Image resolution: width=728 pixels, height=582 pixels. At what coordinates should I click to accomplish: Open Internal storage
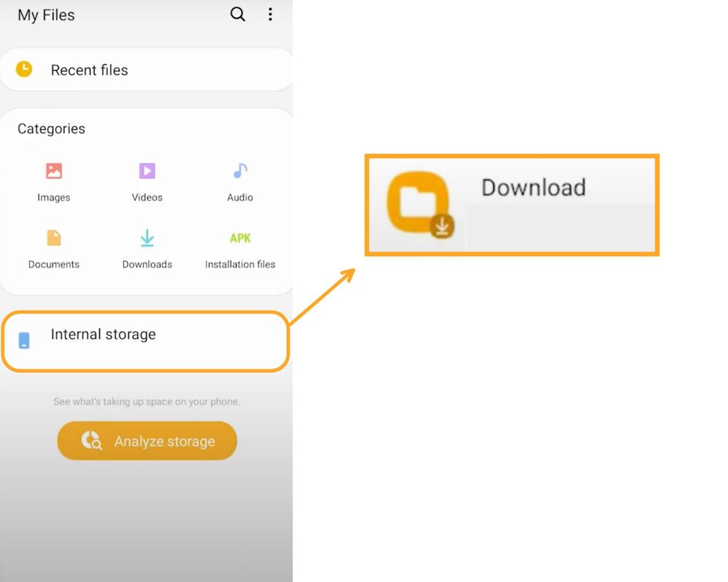(103, 335)
